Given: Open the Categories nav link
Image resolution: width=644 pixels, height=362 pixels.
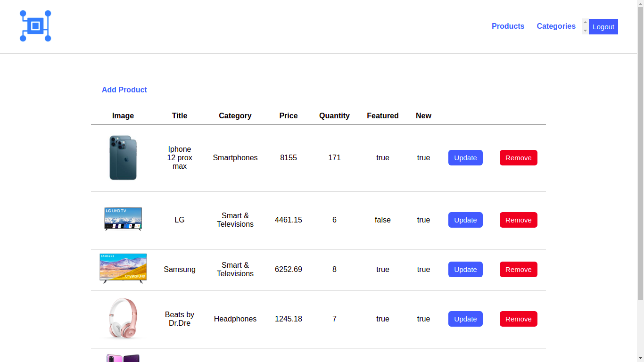Looking at the screenshot, I should tap(556, 26).
